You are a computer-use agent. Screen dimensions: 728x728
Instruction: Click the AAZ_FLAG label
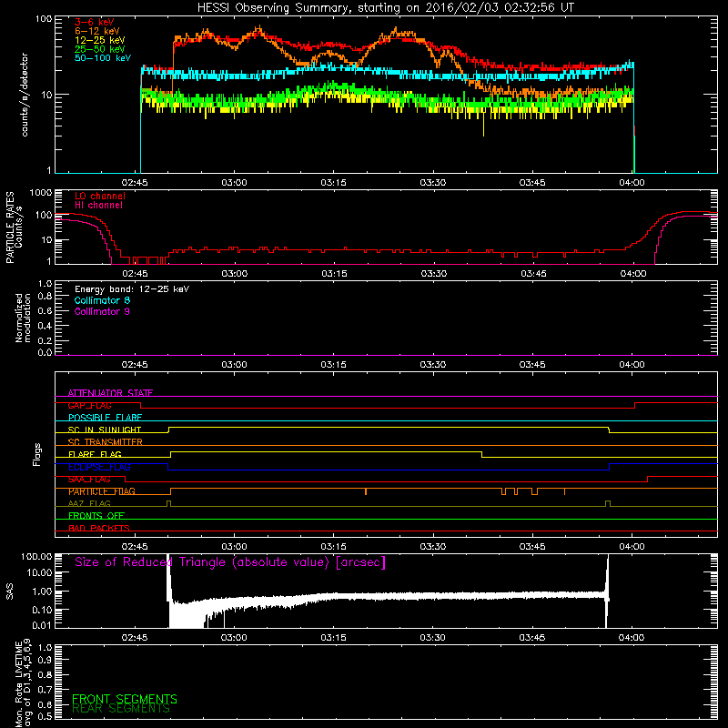click(x=89, y=503)
